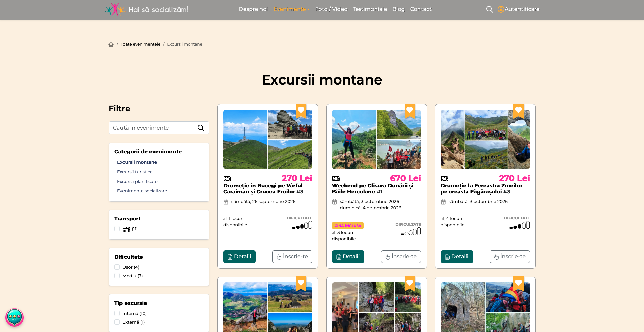Favorite the Fereastra Zmeilor trip heart ribbon
Image resolution: width=644 pixels, height=332 pixels.
pyautogui.click(x=518, y=111)
